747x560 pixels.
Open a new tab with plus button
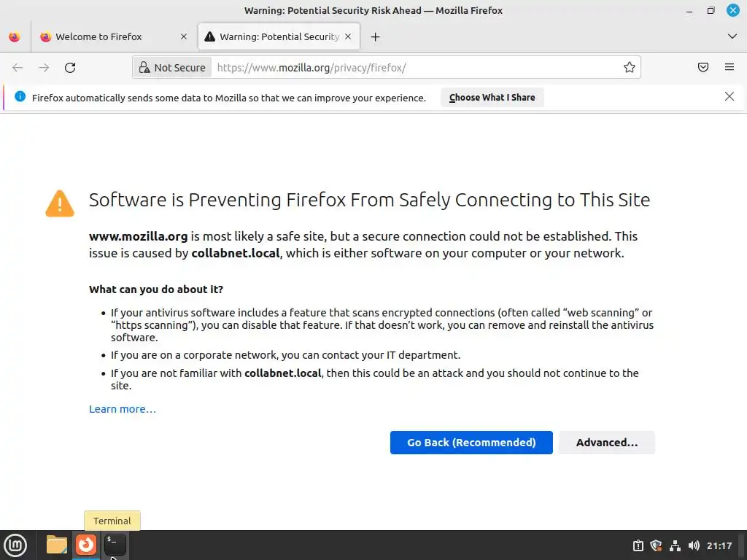click(x=375, y=37)
